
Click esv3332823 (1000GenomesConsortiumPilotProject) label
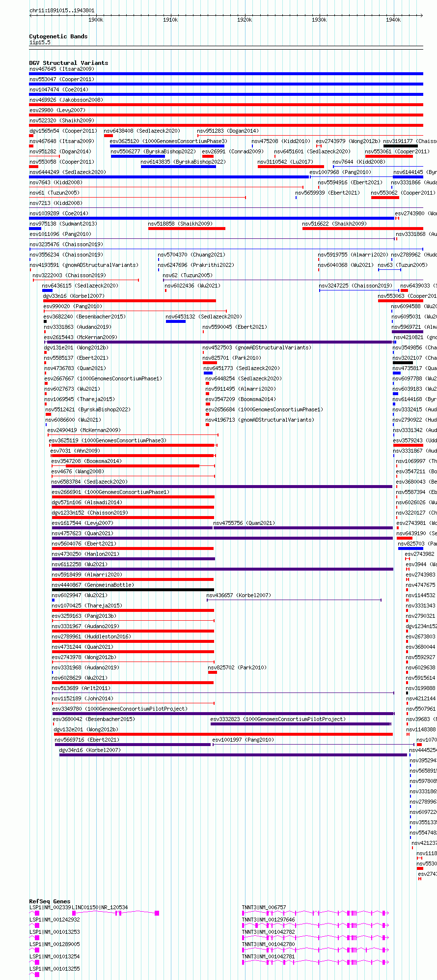[x=278, y=719]
